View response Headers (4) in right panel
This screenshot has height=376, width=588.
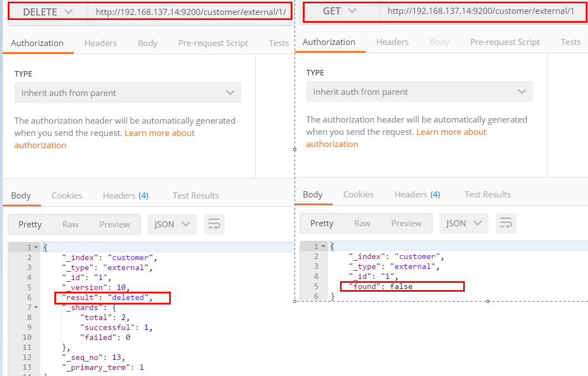(x=417, y=194)
